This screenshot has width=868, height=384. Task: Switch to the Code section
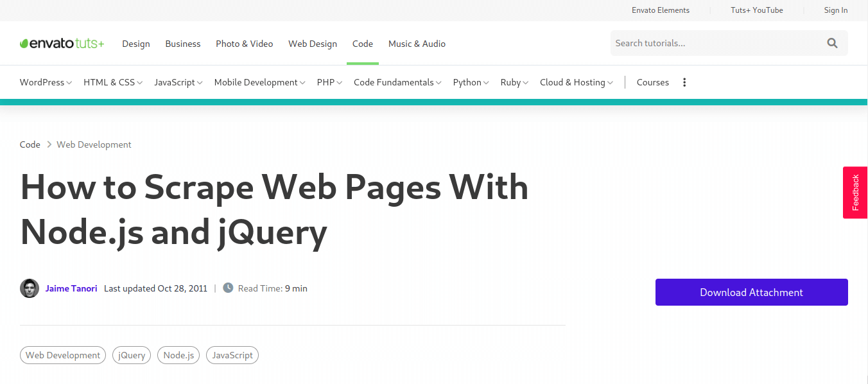click(363, 44)
